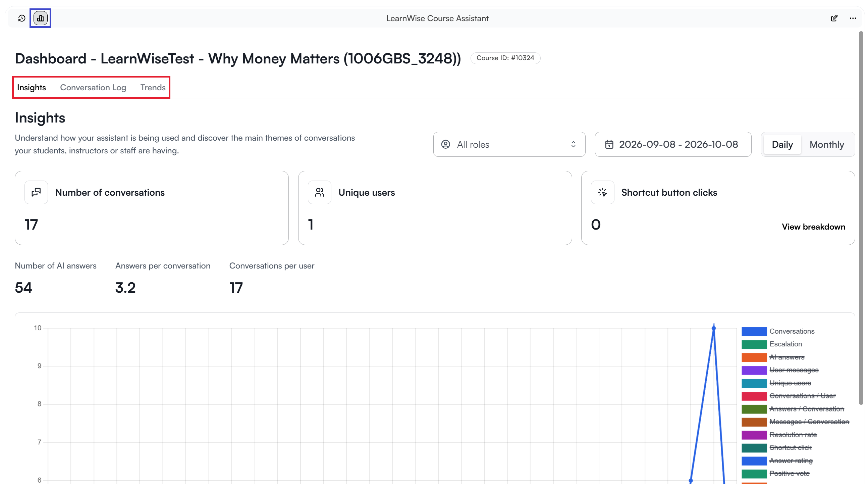Click the Dashboard - LearnWiseTest heading
The image size is (868, 484).
tap(238, 59)
